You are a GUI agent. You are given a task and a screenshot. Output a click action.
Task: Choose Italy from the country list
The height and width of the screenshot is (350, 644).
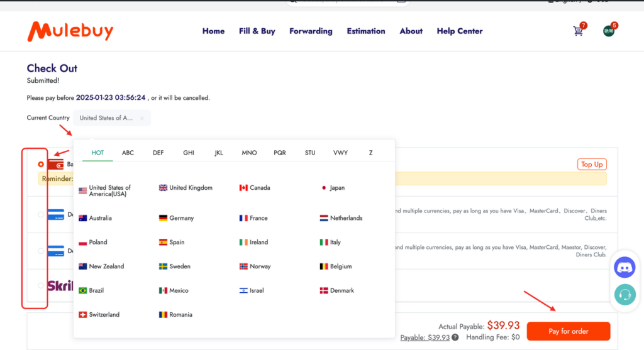tap(330, 242)
